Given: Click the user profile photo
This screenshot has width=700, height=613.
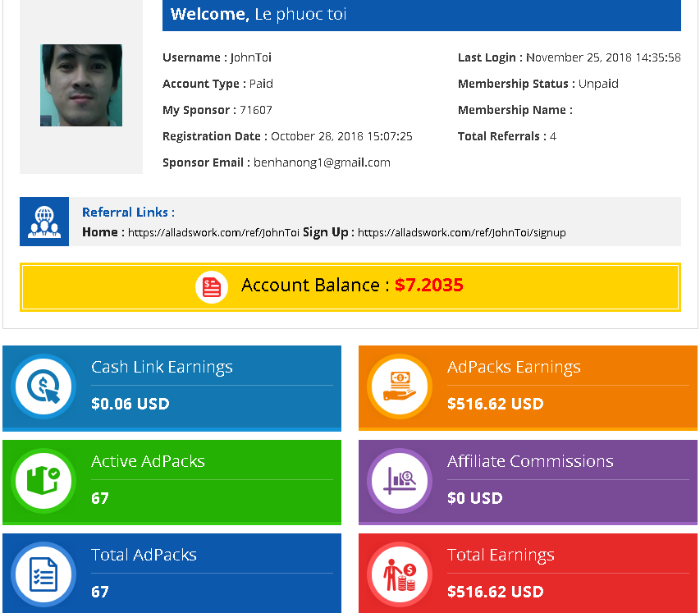Looking at the screenshot, I should point(81,85).
